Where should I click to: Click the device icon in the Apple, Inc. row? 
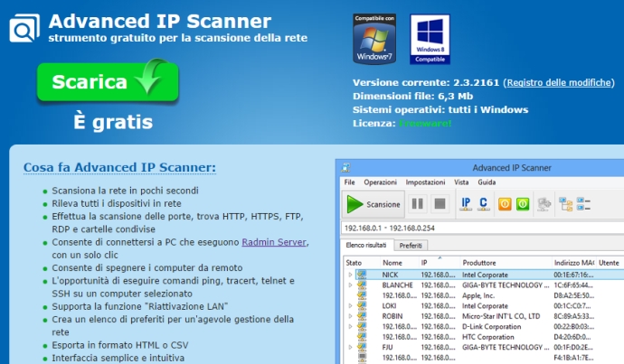pyautogui.click(x=362, y=295)
